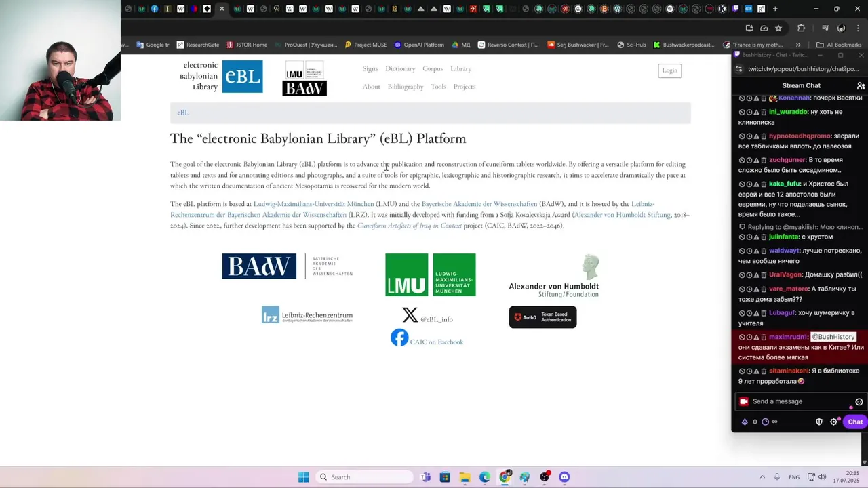Viewport: 868px width, 488px height.
Task: Open Windows Start menu
Action: (x=304, y=477)
